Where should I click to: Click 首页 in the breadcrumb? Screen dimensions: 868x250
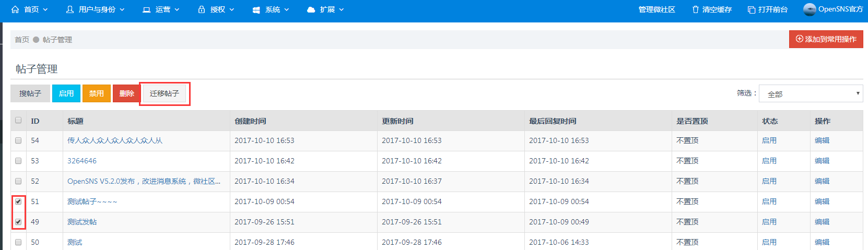coord(22,40)
